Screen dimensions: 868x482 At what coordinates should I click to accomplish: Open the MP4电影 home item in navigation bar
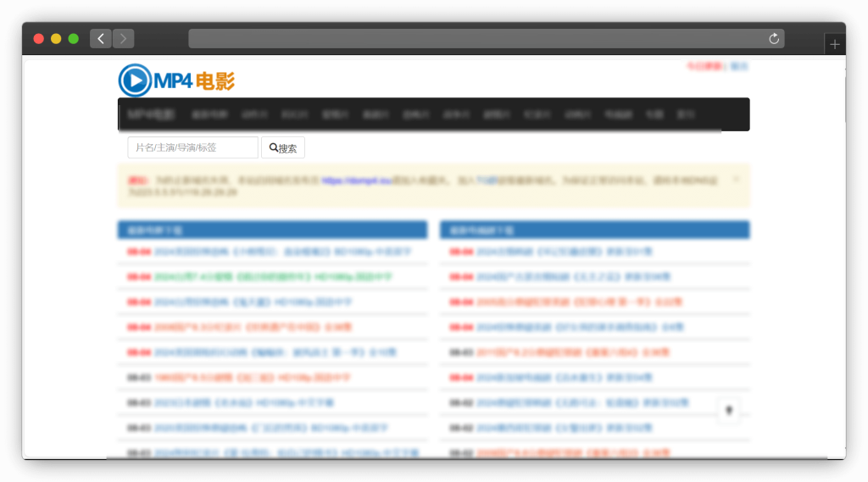coord(151,114)
